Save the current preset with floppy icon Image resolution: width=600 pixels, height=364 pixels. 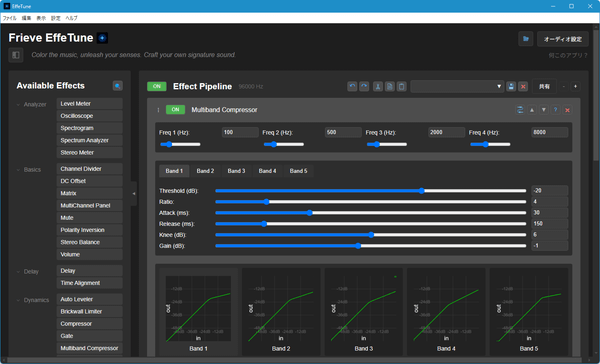[x=511, y=87]
